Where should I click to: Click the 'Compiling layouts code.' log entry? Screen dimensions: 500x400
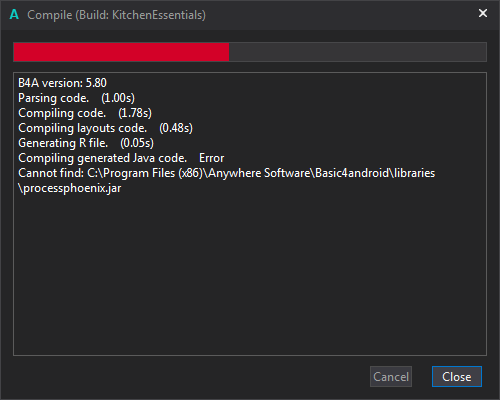click(x=82, y=128)
